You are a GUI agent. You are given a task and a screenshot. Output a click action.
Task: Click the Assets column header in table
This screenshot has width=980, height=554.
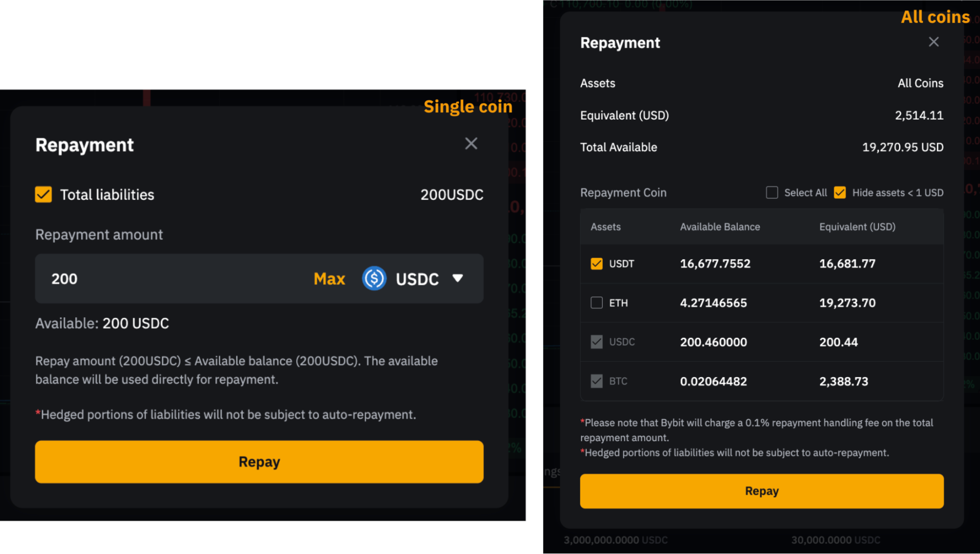coord(605,227)
